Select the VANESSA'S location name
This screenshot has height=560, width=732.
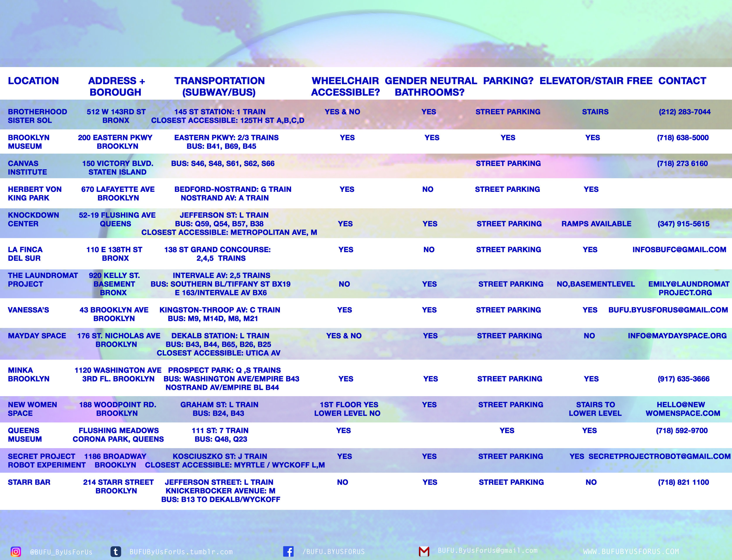(x=28, y=310)
